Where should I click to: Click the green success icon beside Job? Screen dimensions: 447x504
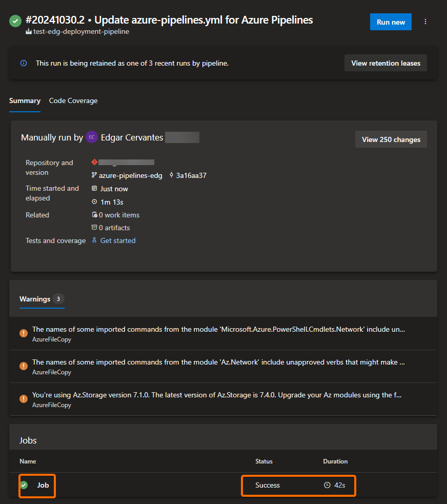[x=24, y=485]
